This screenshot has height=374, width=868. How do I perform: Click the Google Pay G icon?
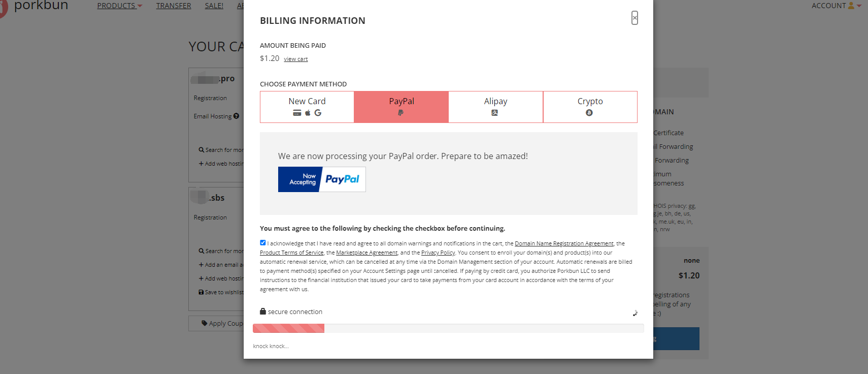click(x=318, y=113)
